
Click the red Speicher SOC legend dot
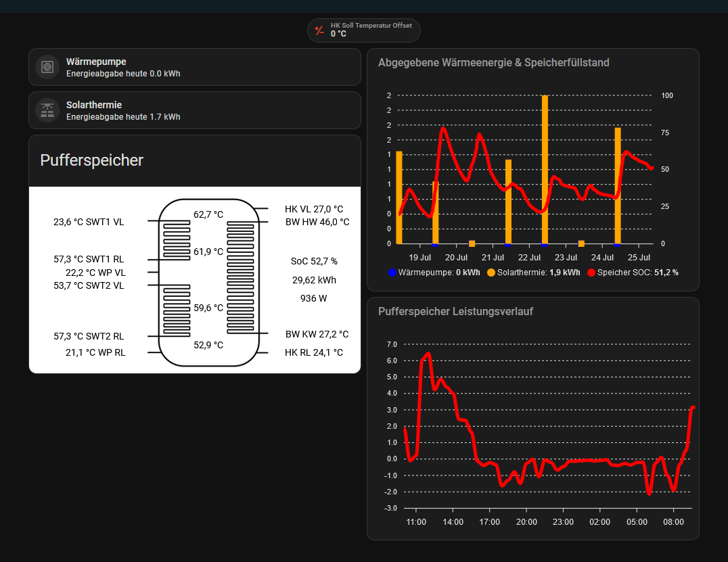click(591, 273)
